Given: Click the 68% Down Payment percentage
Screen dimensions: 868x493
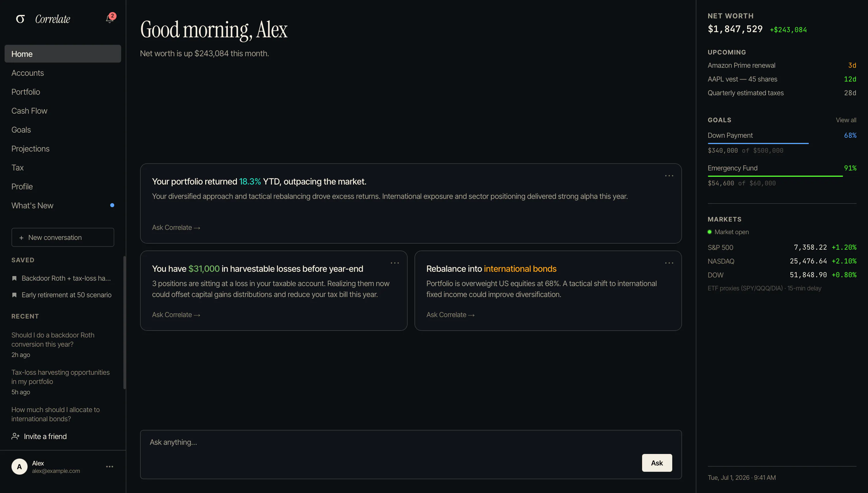Looking at the screenshot, I should point(850,135).
